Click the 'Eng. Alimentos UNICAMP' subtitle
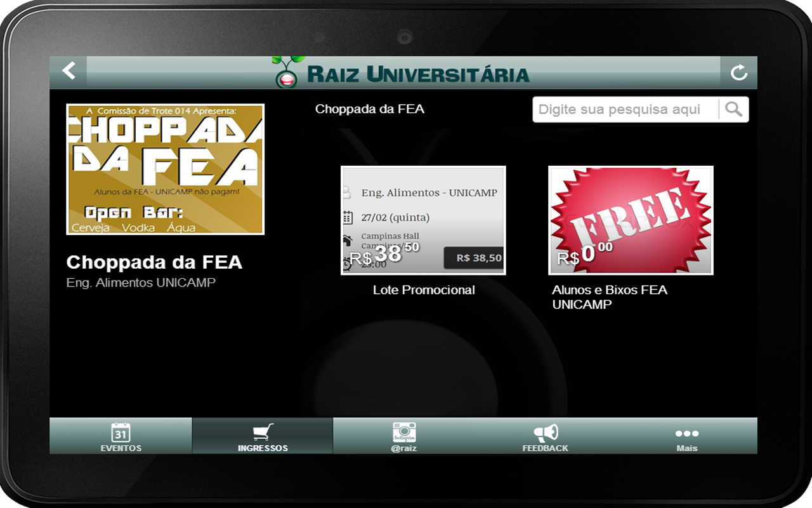 click(141, 283)
